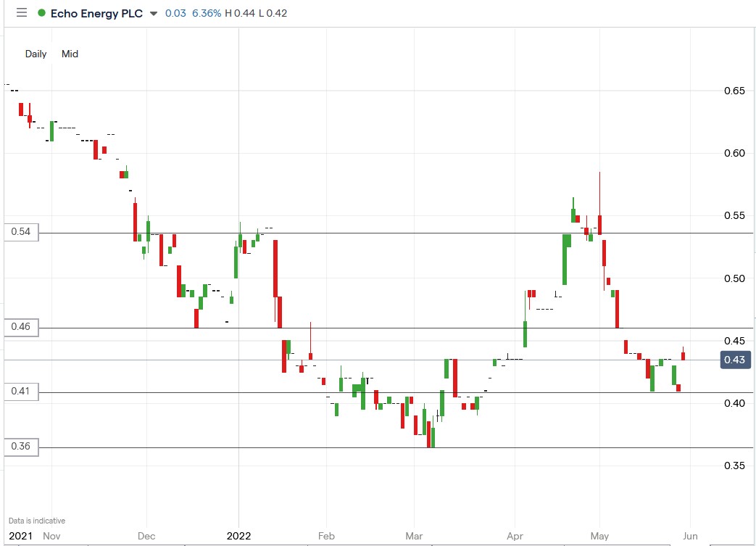This screenshot has width=756, height=546.
Task: Click the Dec label on time axis
Action: pyautogui.click(x=146, y=536)
